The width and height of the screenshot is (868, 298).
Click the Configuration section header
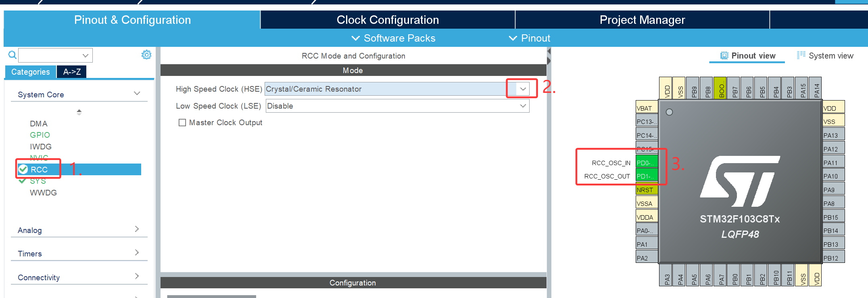coord(353,283)
